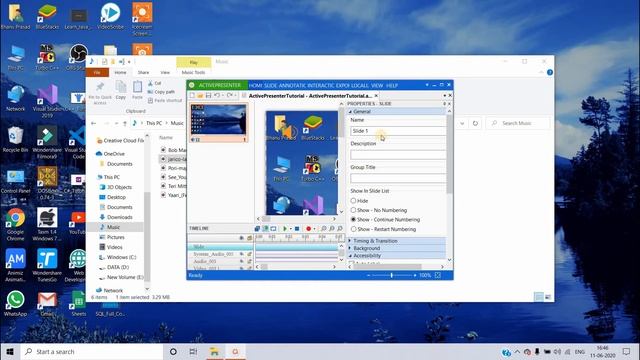
Task: Click the middle zoom magnifier icon in Timeline toolbar
Action: point(332,229)
